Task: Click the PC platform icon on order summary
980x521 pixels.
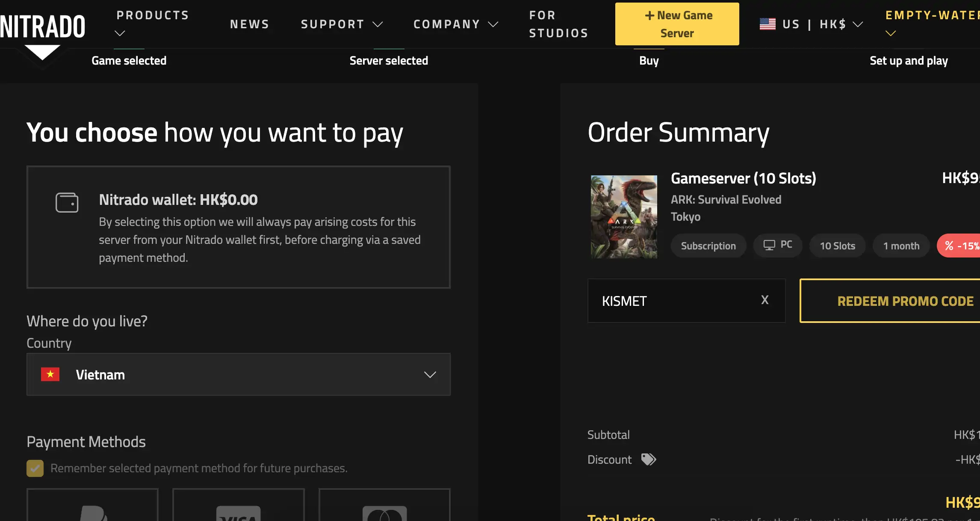Action: (770, 245)
